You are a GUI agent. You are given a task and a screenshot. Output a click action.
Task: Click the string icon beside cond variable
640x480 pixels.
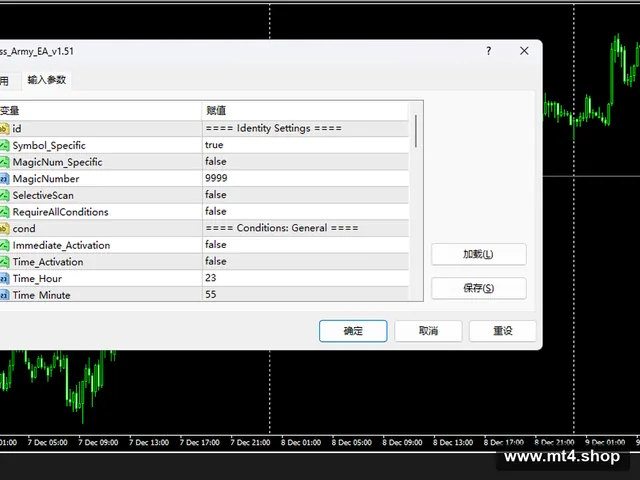coord(4,229)
